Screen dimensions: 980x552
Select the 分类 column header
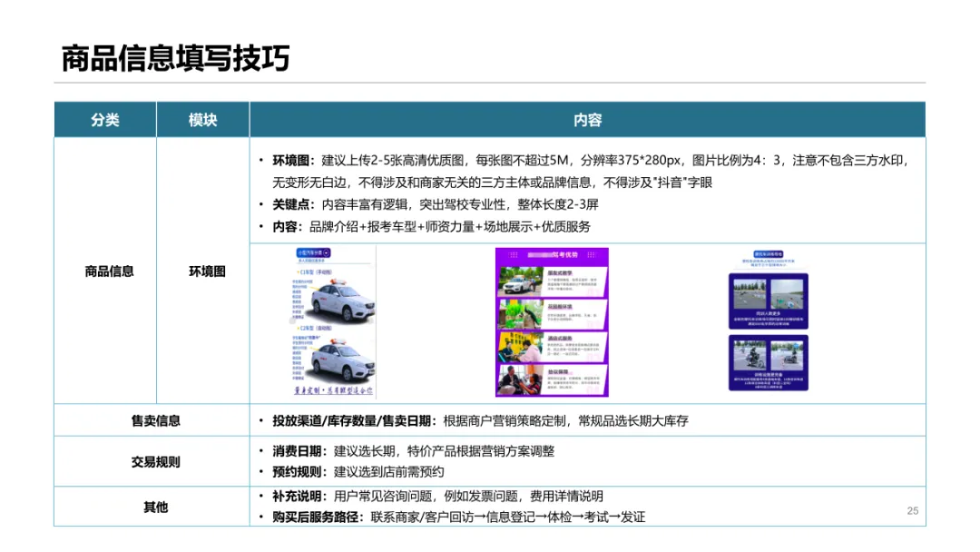pyautogui.click(x=105, y=120)
